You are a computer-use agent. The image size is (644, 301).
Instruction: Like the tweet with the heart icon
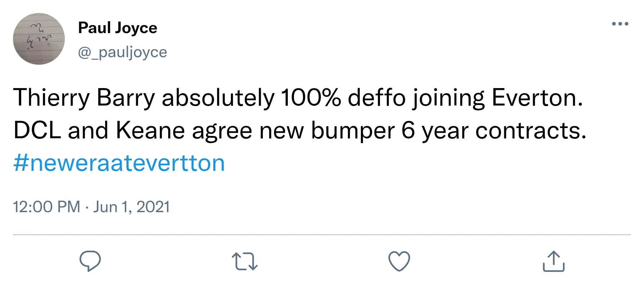(x=399, y=261)
